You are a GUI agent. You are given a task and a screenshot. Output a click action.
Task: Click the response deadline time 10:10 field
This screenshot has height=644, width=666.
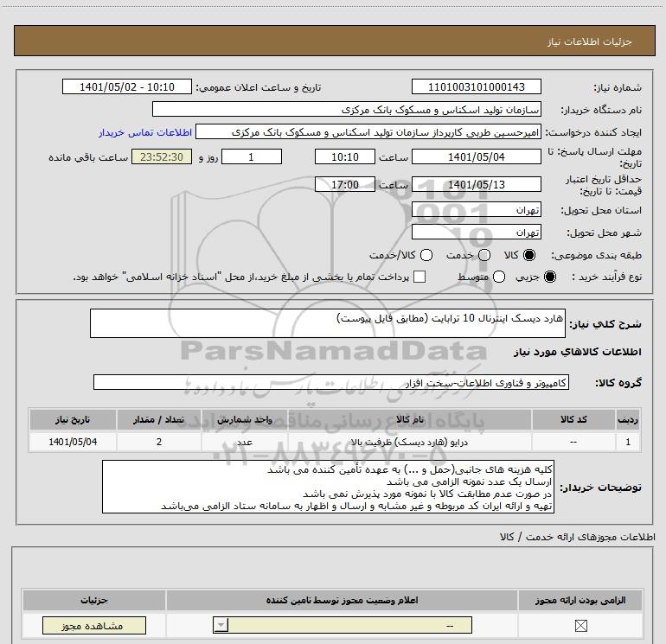pyautogui.click(x=345, y=156)
